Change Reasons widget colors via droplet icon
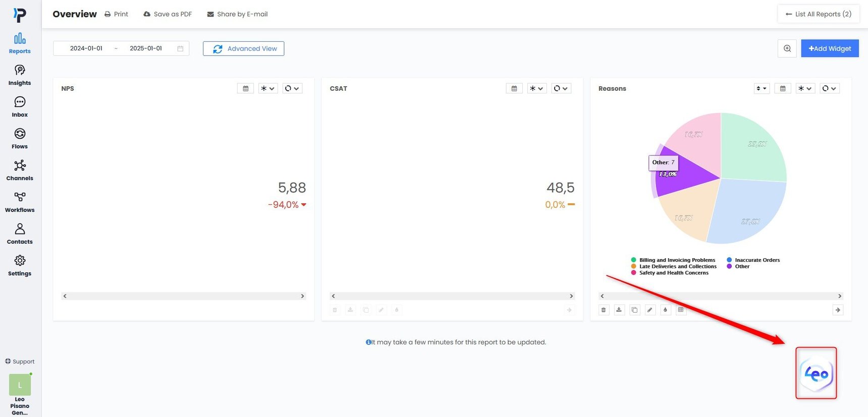Image resolution: width=868 pixels, height=417 pixels. (x=665, y=310)
